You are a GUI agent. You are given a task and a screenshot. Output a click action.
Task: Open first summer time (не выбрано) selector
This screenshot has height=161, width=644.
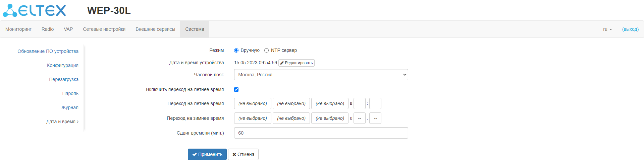pos(253,103)
